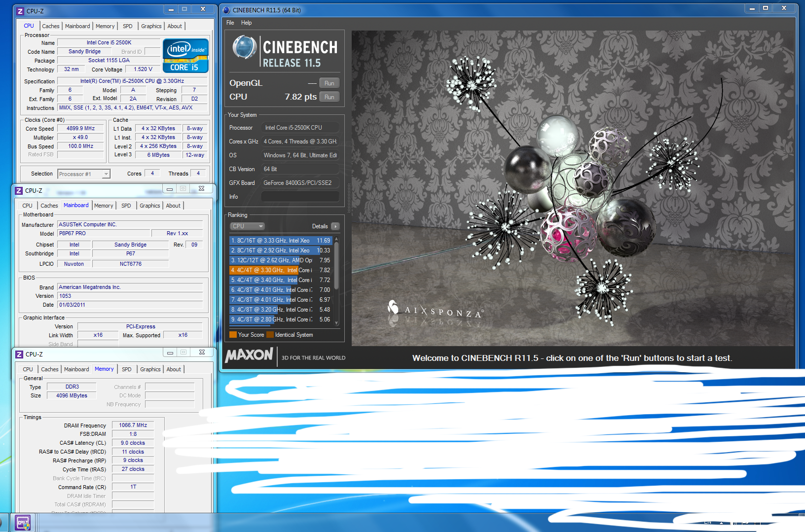Click the empty Info field in Your System
The height and width of the screenshot is (532, 805).
click(x=300, y=197)
